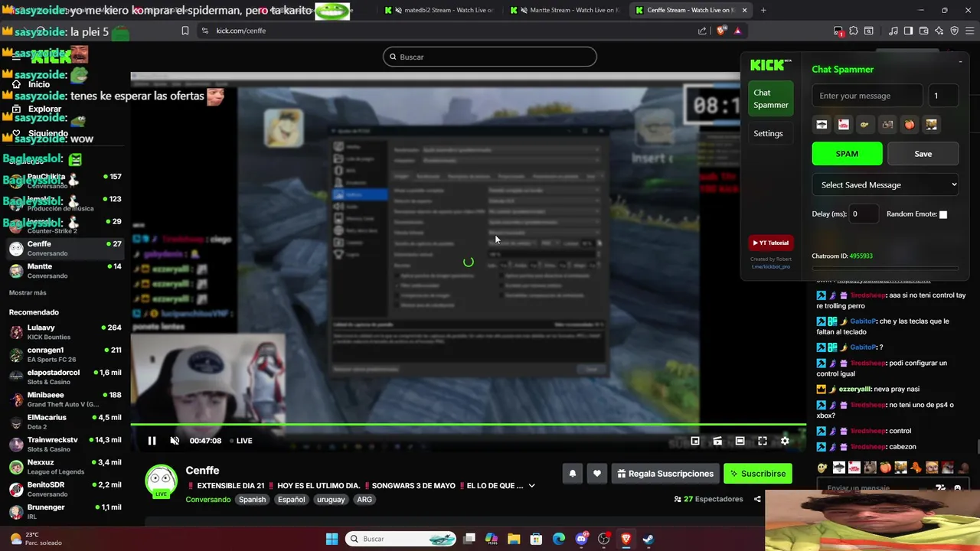Click the weather widget on the taskbar
This screenshot has height=551, width=980.
pyautogui.click(x=34, y=539)
